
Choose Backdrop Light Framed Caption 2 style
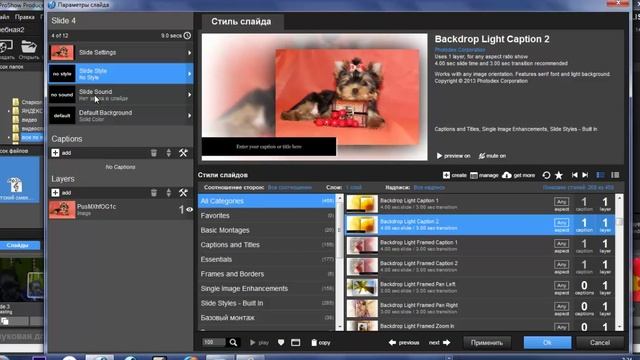click(480, 267)
